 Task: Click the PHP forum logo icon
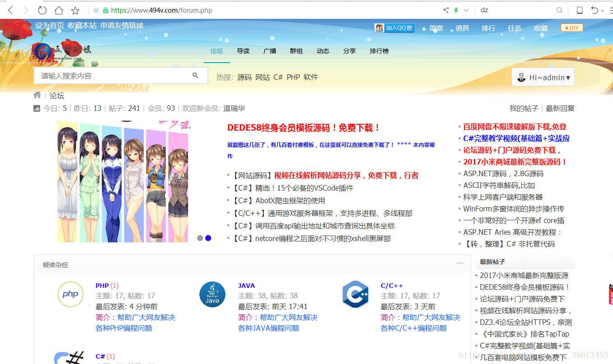70,294
